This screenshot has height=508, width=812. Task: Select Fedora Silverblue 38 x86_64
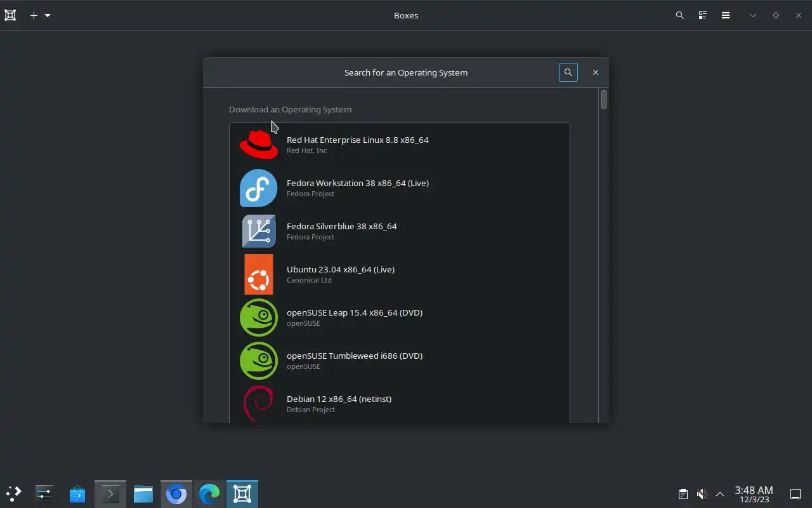pyautogui.click(x=400, y=231)
